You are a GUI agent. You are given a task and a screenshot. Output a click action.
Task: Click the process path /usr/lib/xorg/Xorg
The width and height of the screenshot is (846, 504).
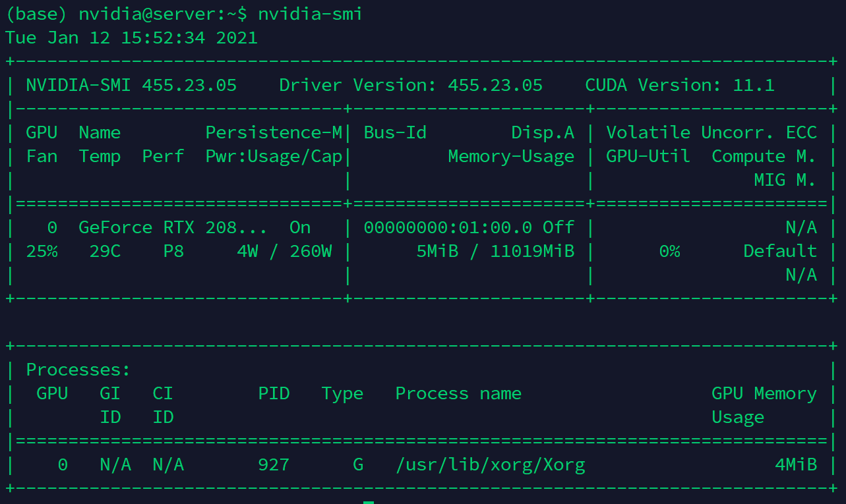click(x=490, y=464)
